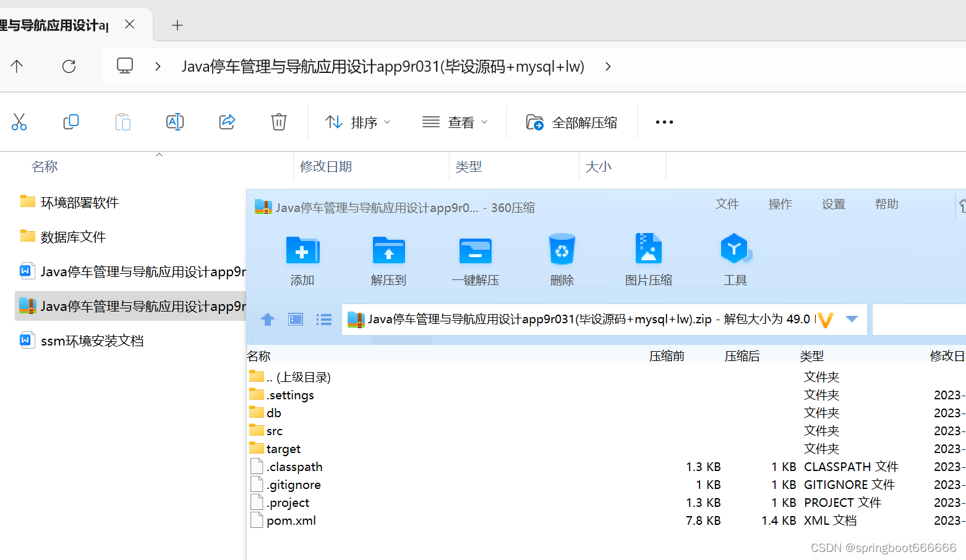This screenshot has height=560, width=966.
Task: Click the Copy icon in Explorer toolbar
Action: (x=71, y=122)
